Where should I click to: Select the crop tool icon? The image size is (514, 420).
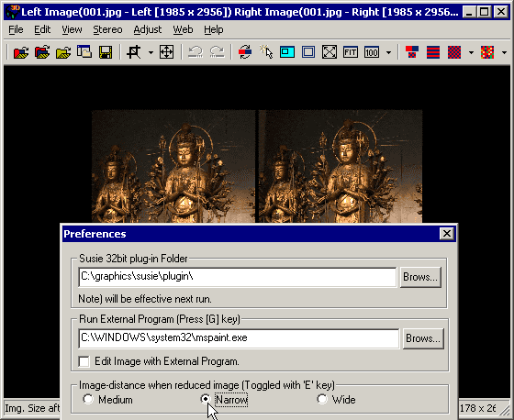click(x=134, y=52)
